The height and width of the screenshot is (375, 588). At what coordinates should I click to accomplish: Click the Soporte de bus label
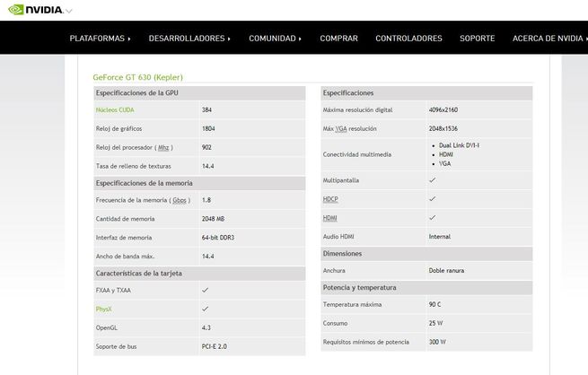click(x=116, y=346)
